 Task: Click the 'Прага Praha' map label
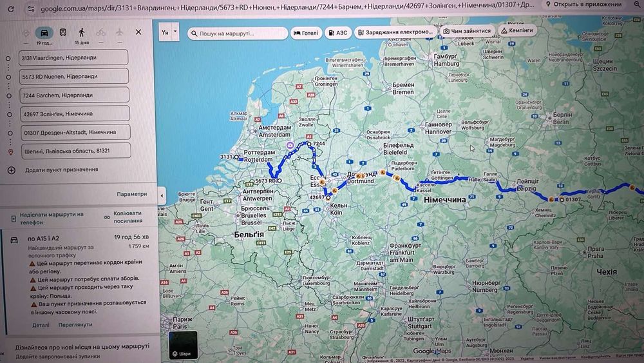(596, 252)
